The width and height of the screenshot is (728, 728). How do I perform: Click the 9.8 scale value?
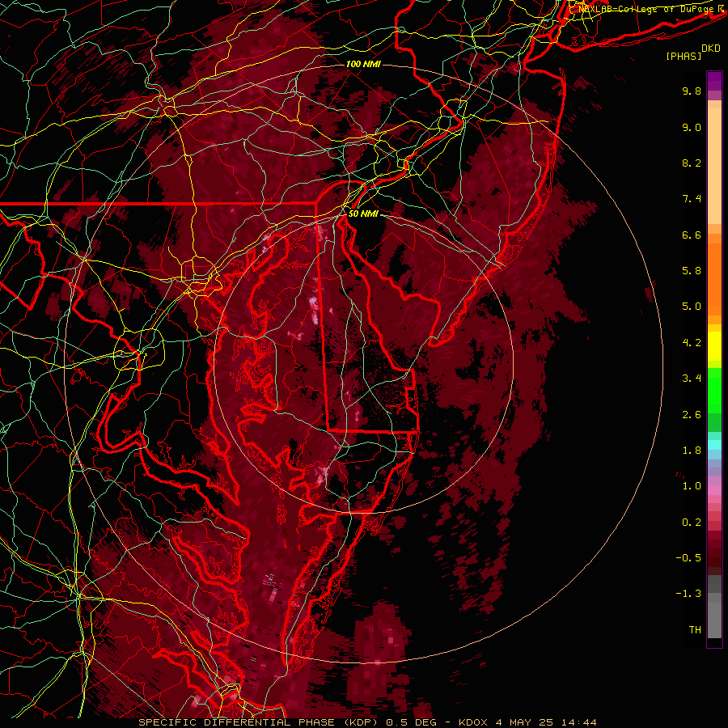click(692, 91)
